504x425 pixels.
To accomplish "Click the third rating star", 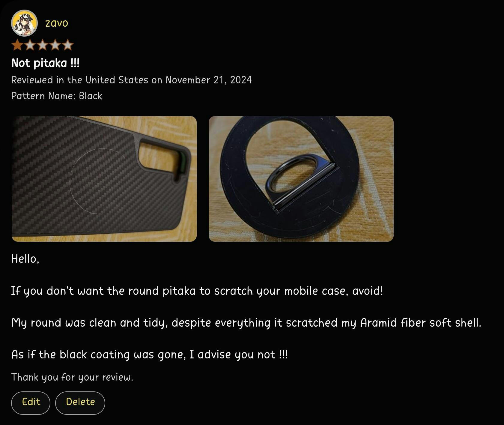I will [43, 45].
